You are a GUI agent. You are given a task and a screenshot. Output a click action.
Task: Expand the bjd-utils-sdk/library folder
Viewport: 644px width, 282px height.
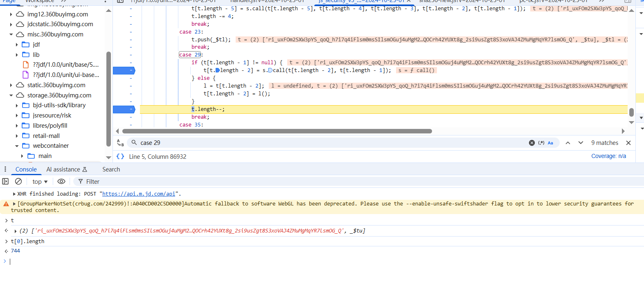17,106
